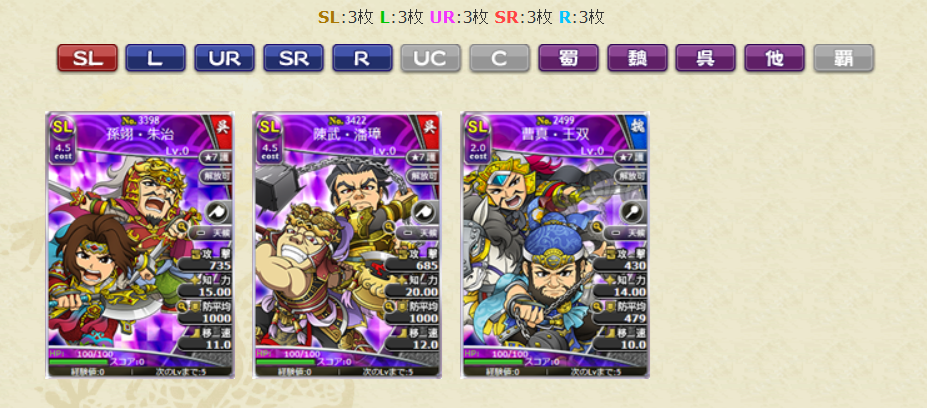
Task: Toggle the UR rarity filter
Action: pyautogui.click(x=225, y=58)
